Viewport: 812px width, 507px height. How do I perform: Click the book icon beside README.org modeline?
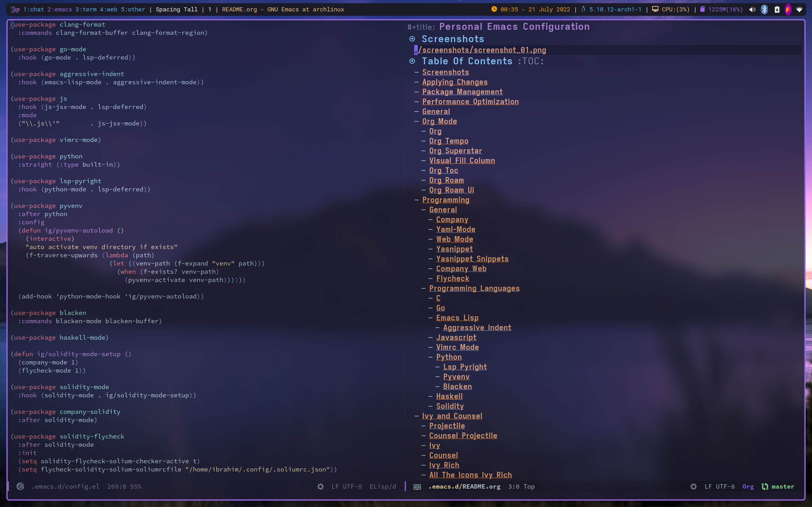(417, 486)
